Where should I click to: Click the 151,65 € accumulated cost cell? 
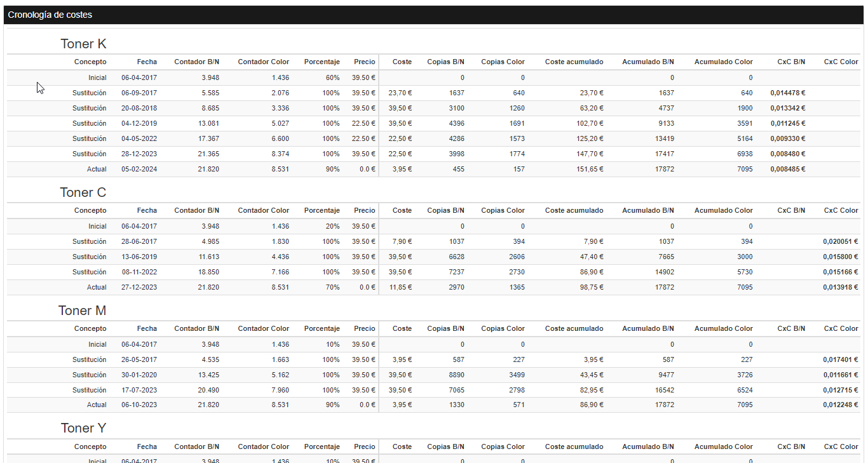tap(587, 169)
